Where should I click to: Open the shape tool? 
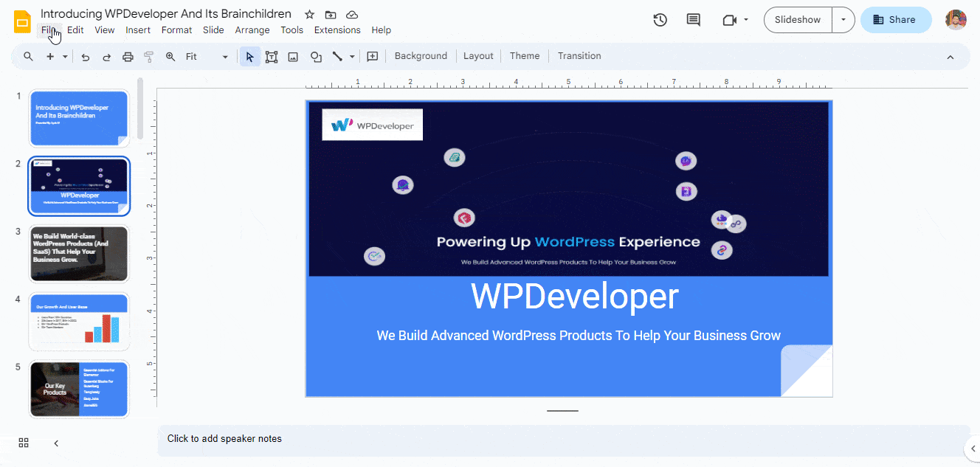point(316,57)
